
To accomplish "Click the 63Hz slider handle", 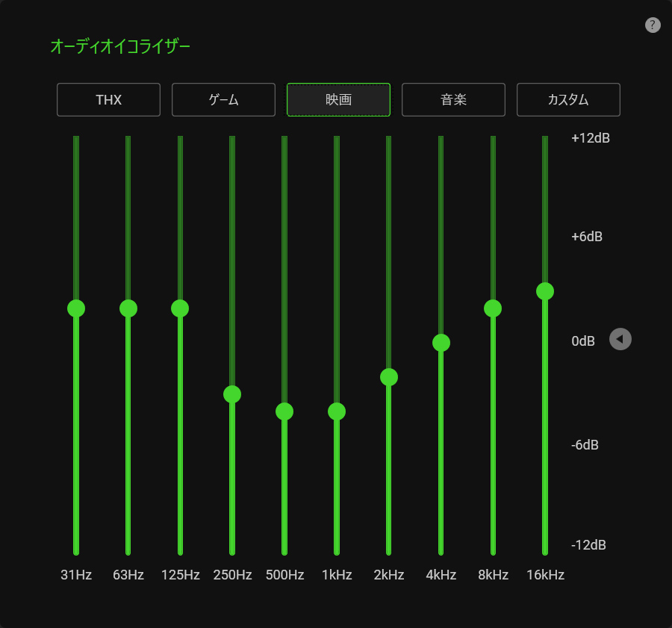I will point(128,308).
